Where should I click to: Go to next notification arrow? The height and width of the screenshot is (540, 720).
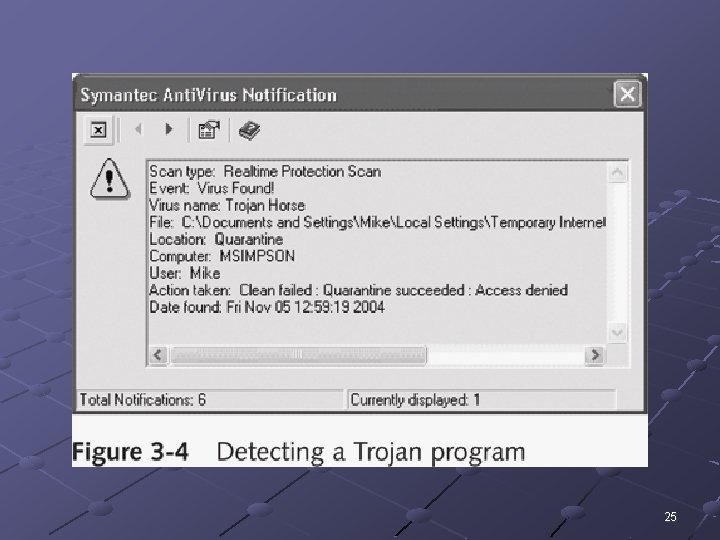coord(169,129)
